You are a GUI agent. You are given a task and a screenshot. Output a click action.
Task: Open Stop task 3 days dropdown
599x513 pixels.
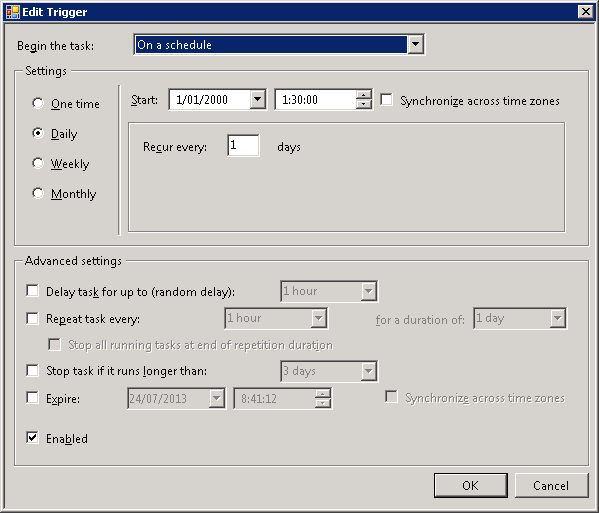click(369, 371)
